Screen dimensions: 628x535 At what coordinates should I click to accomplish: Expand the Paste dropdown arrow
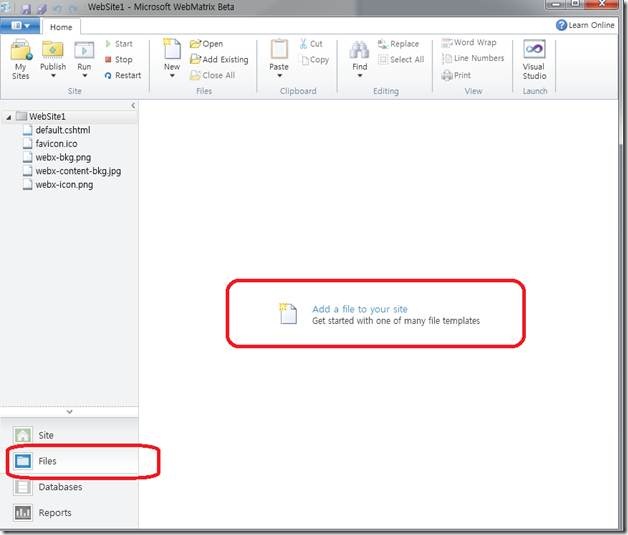pos(280,76)
